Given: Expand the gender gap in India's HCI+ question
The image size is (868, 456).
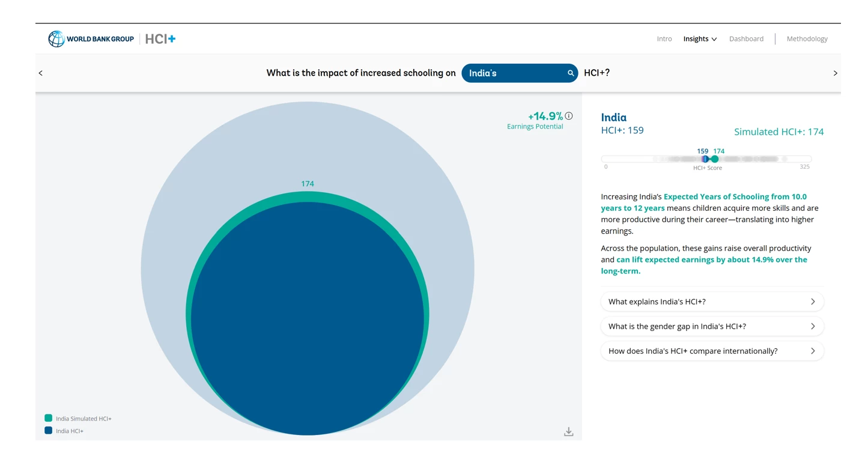Looking at the screenshot, I should (712, 326).
